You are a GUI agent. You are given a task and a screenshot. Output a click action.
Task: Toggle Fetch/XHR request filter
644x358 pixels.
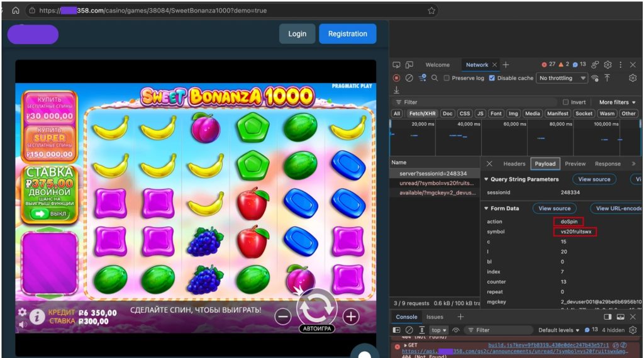(x=422, y=114)
